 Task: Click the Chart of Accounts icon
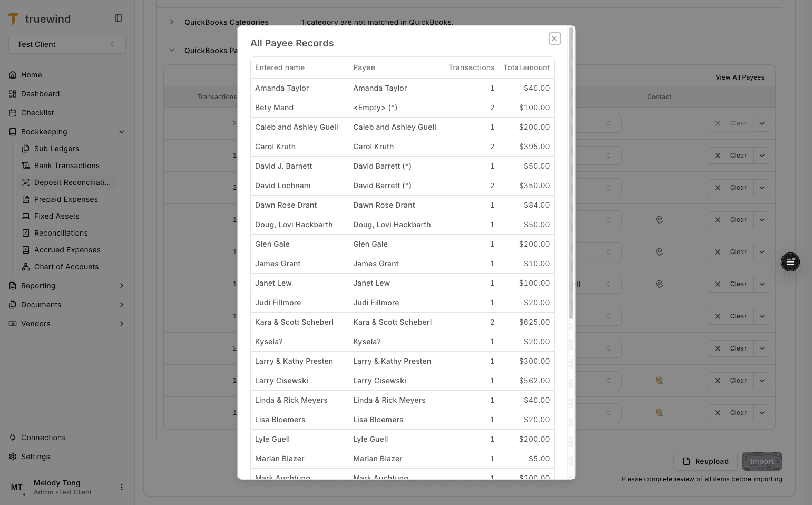(x=25, y=267)
